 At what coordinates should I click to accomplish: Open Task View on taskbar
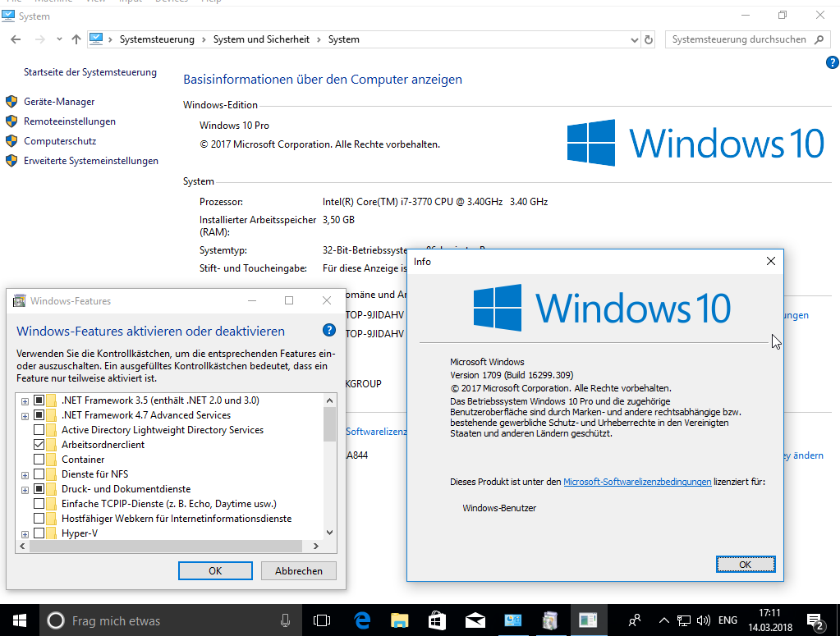click(321, 620)
